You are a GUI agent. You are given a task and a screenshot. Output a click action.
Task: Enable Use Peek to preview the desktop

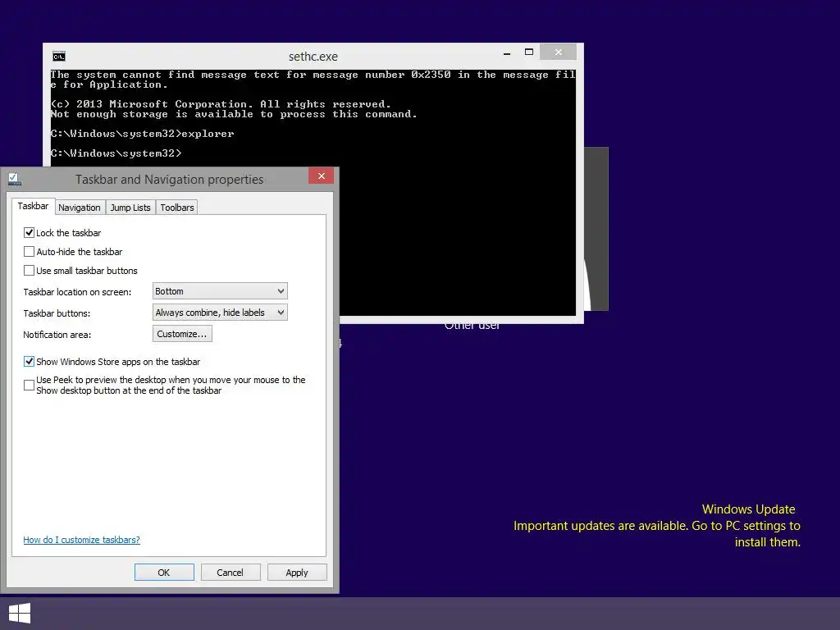click(29, 386)
